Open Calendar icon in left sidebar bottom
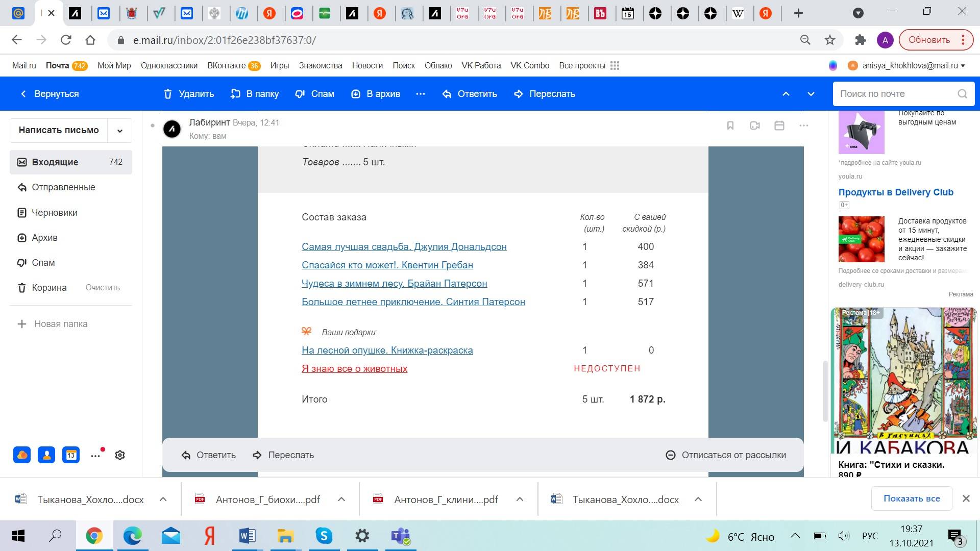 [x=71, y=455]
